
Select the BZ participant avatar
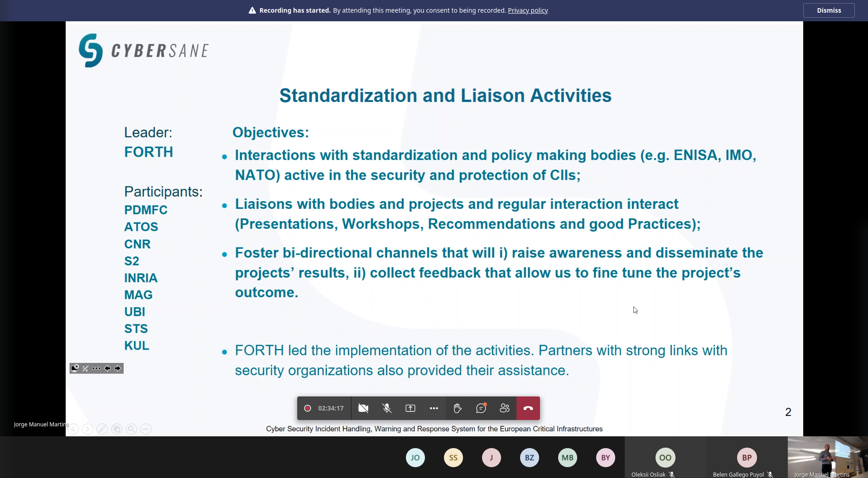pos(530,458)
